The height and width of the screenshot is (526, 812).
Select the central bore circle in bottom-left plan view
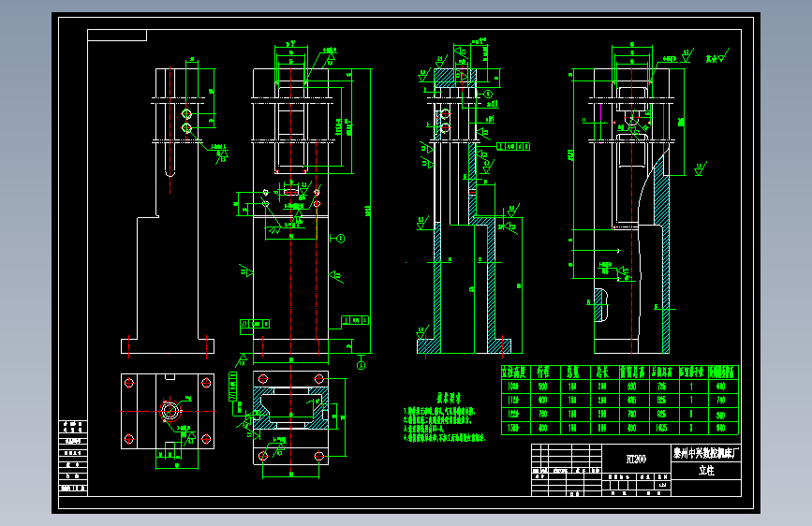click(x=170, y=412)
